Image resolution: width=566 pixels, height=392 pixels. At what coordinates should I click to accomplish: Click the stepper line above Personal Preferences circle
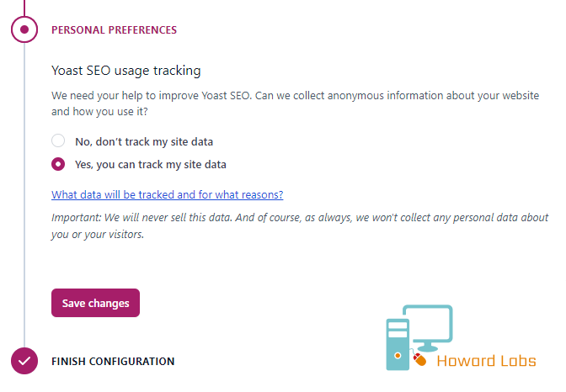24,8
